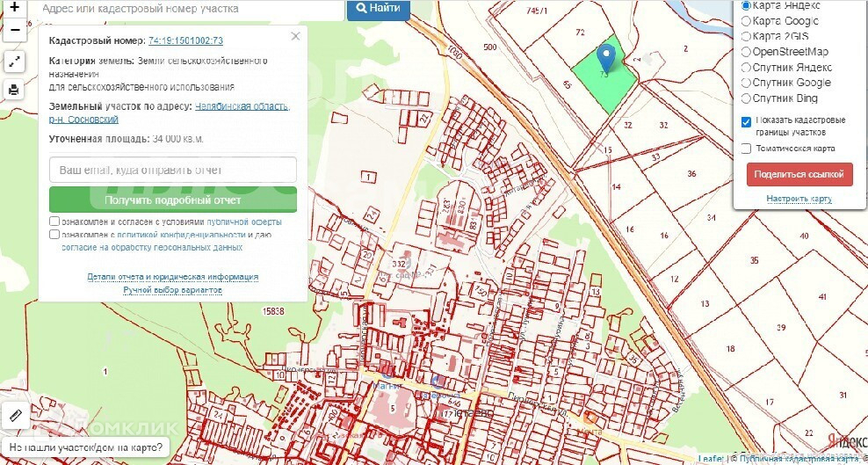This screenshot has height=465, width=868.
Task: Open Ручной выбор вариантов link
Action: pyautogui.click(x=173, y=290)
